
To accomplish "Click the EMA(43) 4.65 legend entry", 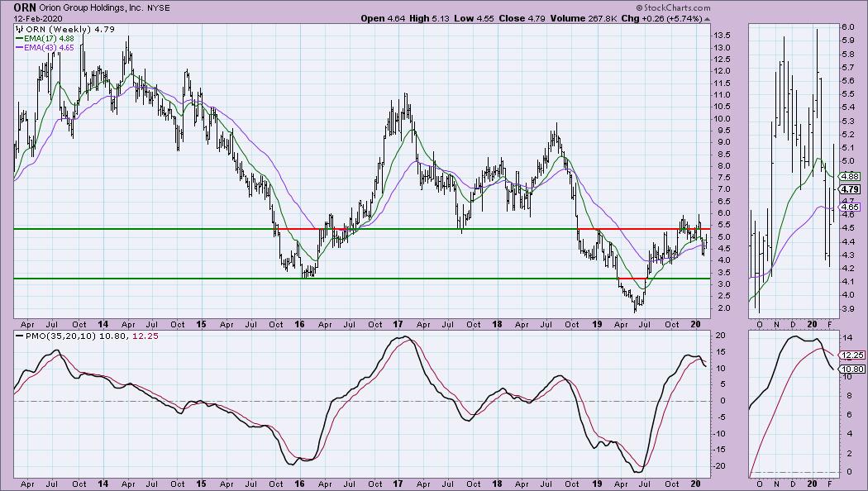I will 45,48.
